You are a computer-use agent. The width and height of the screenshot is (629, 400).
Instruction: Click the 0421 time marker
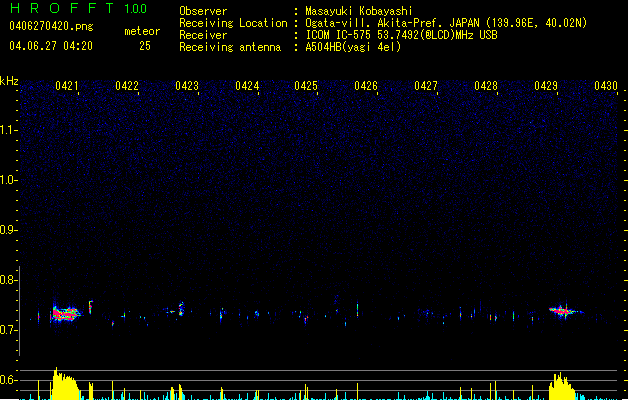[67, 86]
